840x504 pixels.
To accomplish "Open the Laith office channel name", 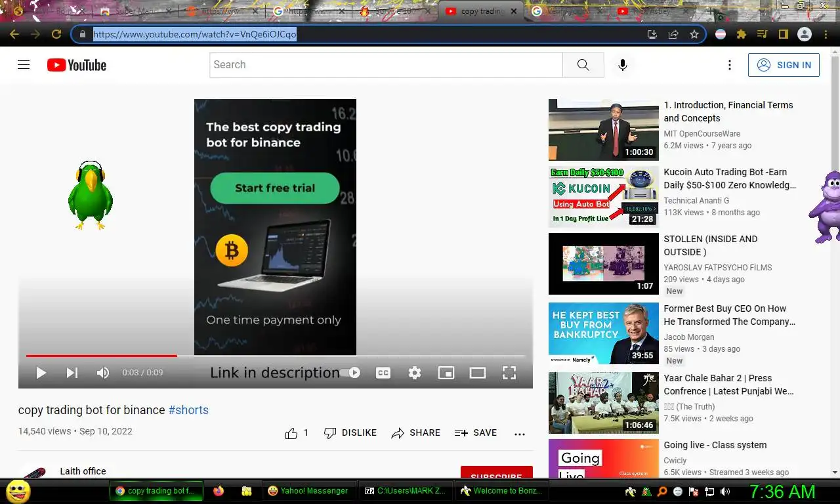I will [x=83, y=471].
